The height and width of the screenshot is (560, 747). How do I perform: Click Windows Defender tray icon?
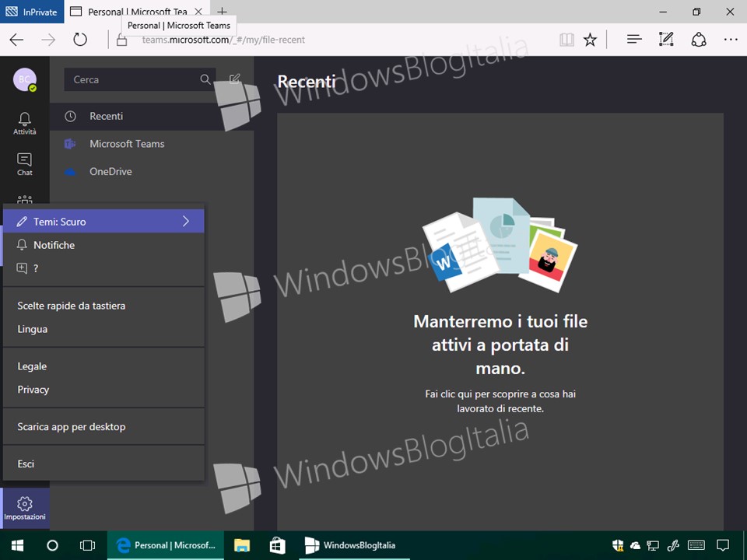tap(618, 545)
